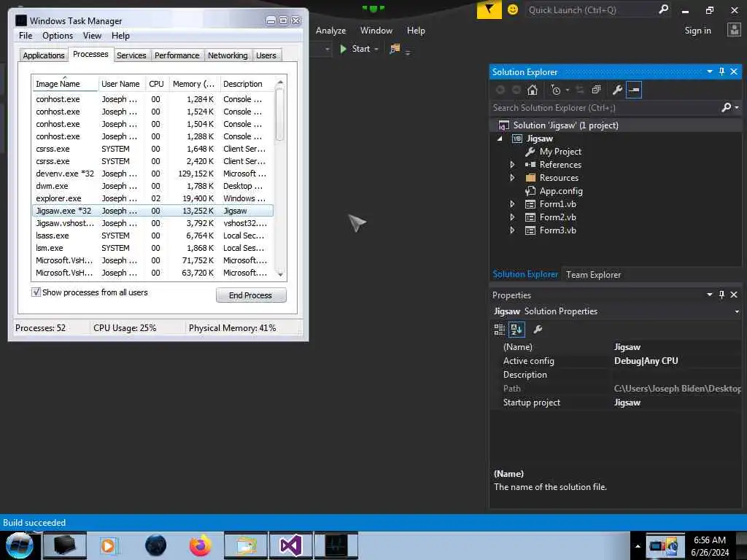The width and height of the screenshot is (747, 560).
Task: Click the search magnifier in Solution Explorer
Action: point(726,108)
